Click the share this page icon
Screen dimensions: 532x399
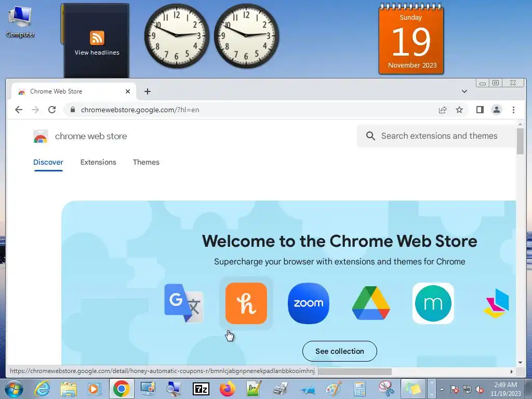(443, 110)
